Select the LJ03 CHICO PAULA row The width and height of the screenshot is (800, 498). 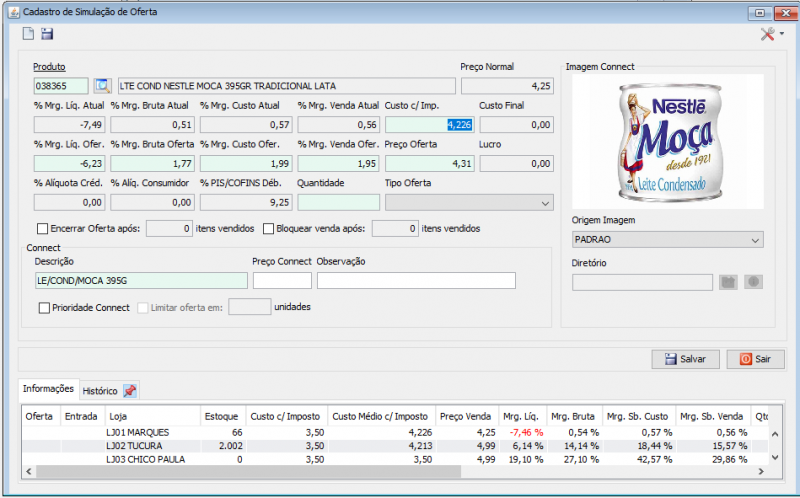(395, 459)
